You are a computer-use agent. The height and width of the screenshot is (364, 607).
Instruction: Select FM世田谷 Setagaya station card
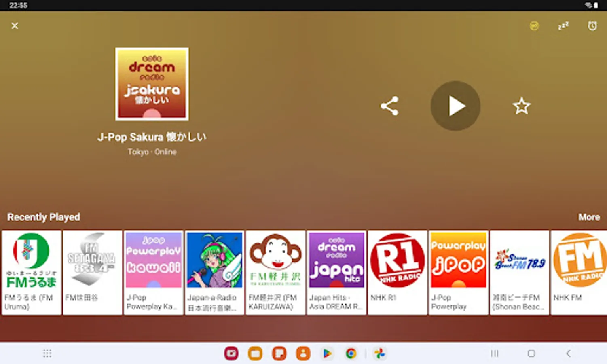[x=93, y=273]
